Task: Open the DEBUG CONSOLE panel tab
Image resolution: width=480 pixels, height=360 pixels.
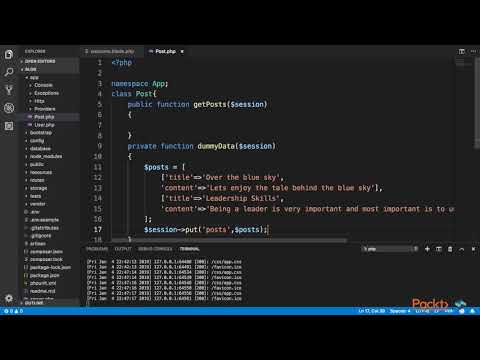Action: point(155,249)
